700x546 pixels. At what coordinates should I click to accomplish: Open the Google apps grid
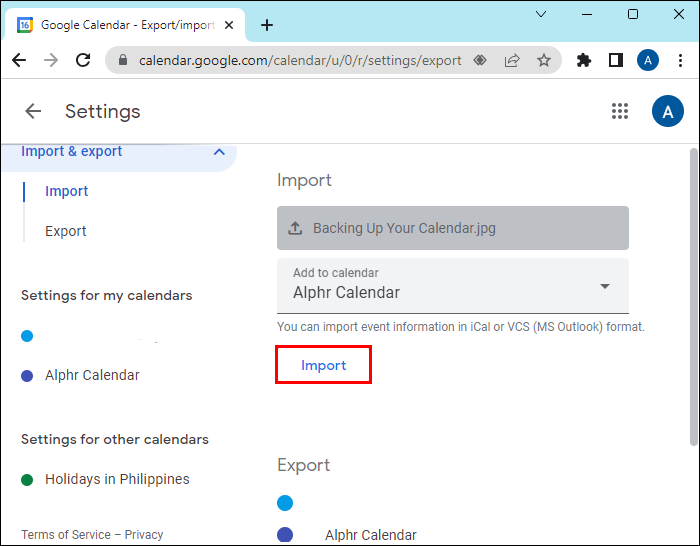[620, 111]
